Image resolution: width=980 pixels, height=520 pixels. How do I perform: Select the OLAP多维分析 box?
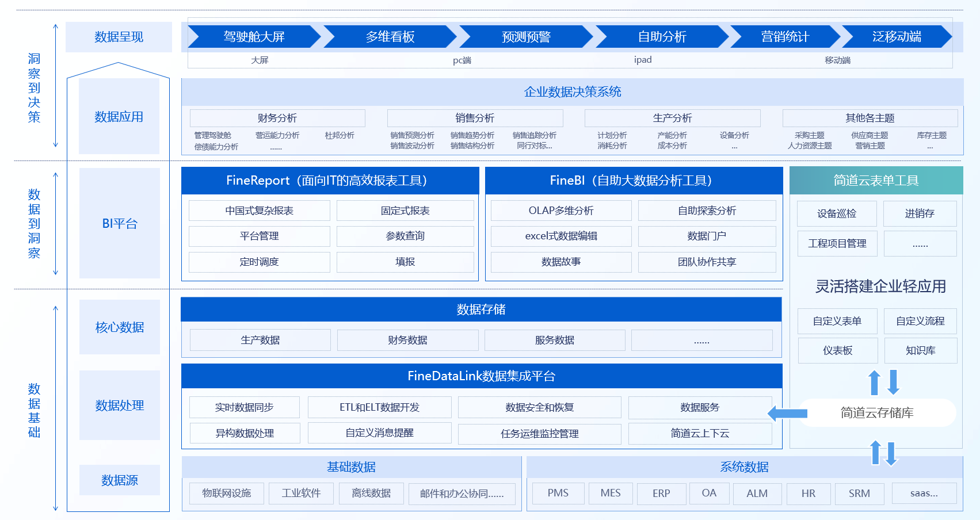[x=561, y=211]
